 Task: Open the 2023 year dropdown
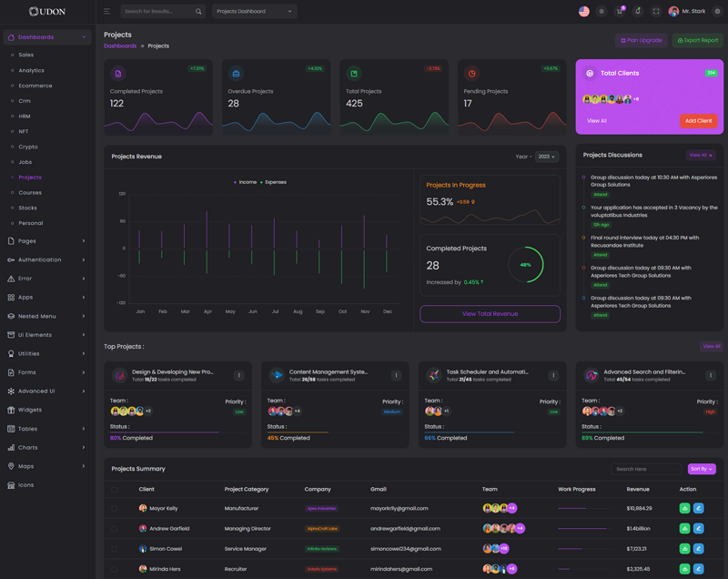click(546, 157)
